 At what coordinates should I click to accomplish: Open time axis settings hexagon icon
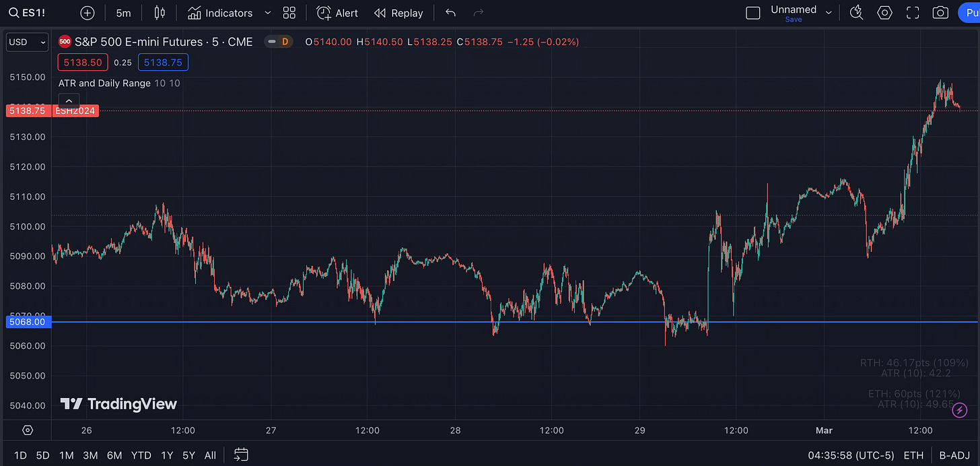(28, 430)
